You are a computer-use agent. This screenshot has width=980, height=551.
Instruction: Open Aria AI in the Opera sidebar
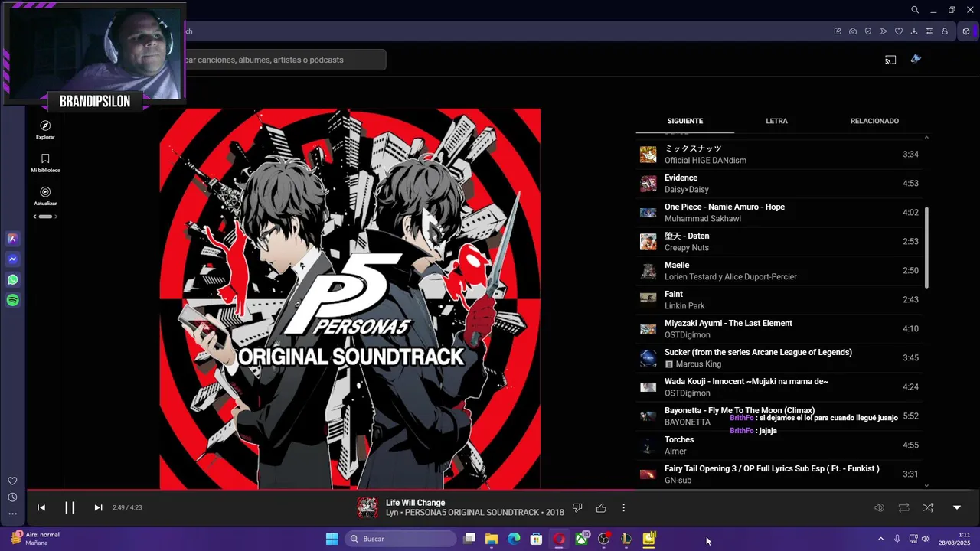point(13,239)
